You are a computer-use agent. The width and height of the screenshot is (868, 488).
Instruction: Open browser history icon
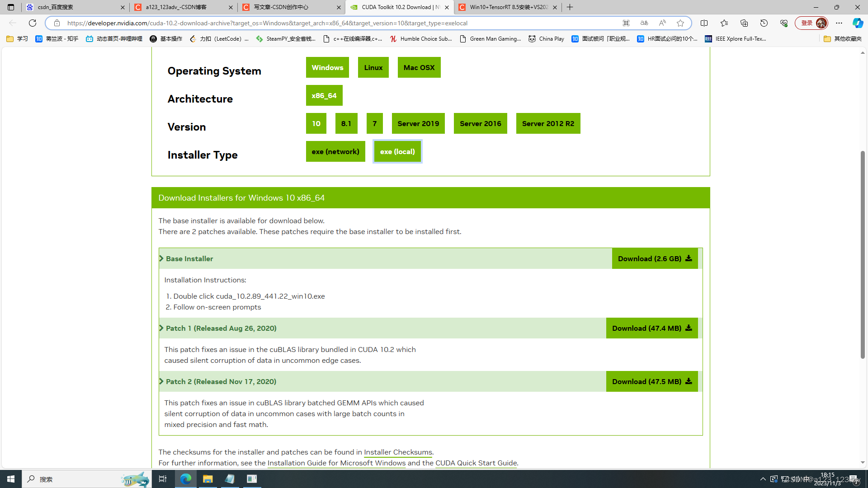[764, 23]
